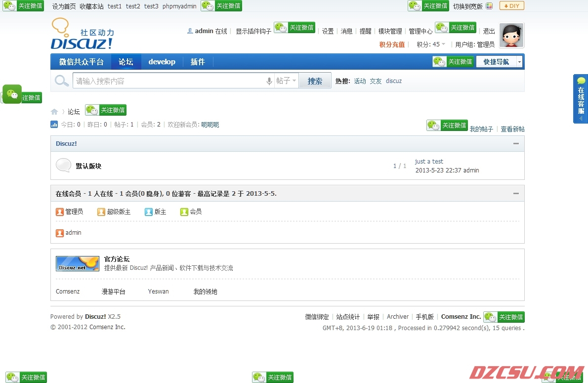Image resolution: width=588 pixels, height=383 pixels.
Task: Click the 会员 legend icon
Action: [x=184, y=212]
